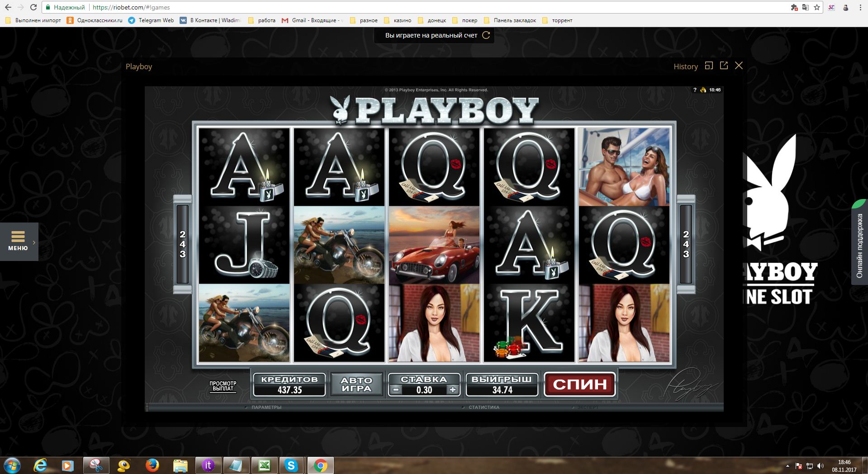The width and height of the screenshot is (868, 474).
Task: Switch to Skype on the taskbar
Action: pos(292,465)
